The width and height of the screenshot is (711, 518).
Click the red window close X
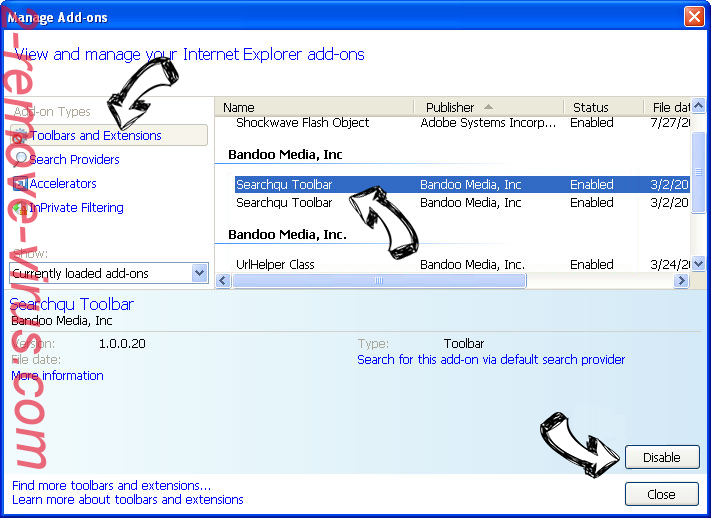click(694, 17)
